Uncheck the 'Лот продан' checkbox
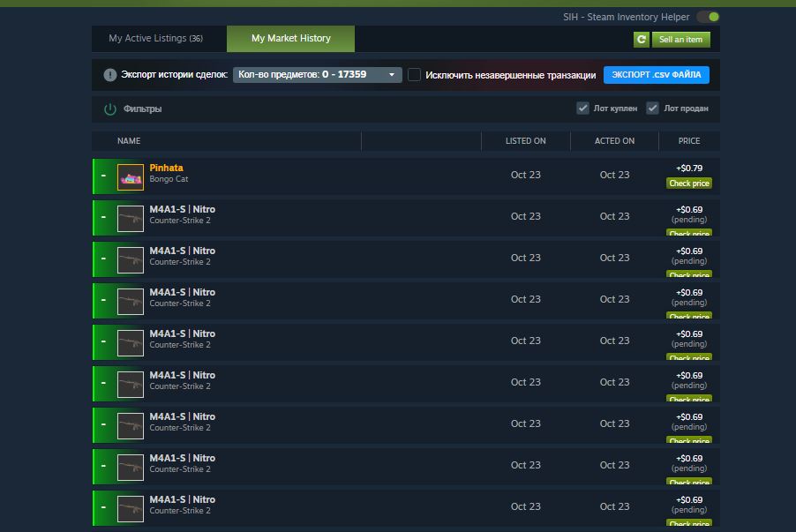The width and height of the screenshot is (796, 532). pyautogui.click(x=652, y=109)
